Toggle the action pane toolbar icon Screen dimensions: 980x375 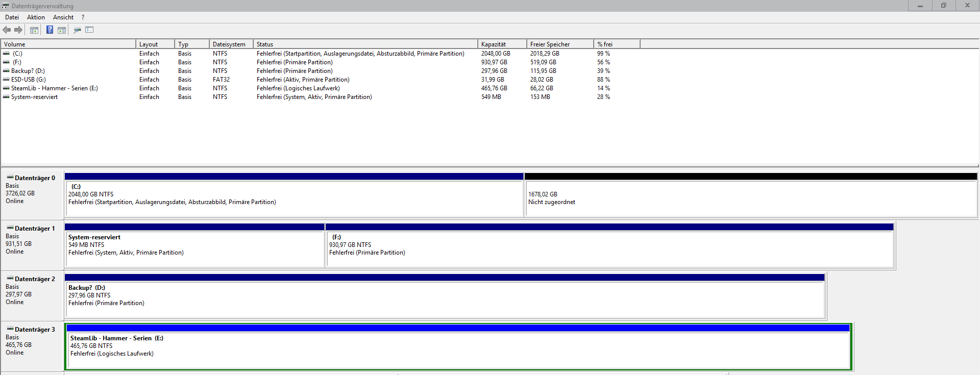point(62,30)
